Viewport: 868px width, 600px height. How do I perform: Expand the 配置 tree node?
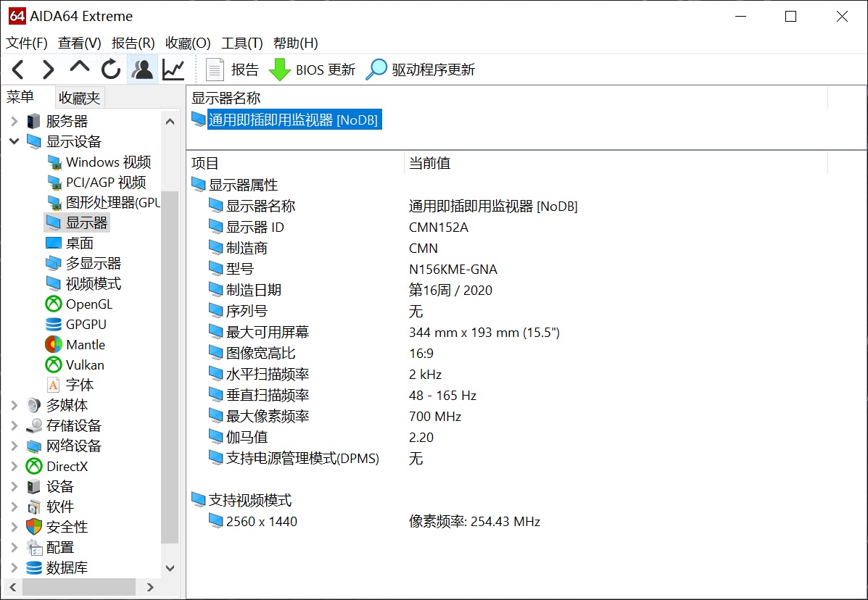pos(15,548)
